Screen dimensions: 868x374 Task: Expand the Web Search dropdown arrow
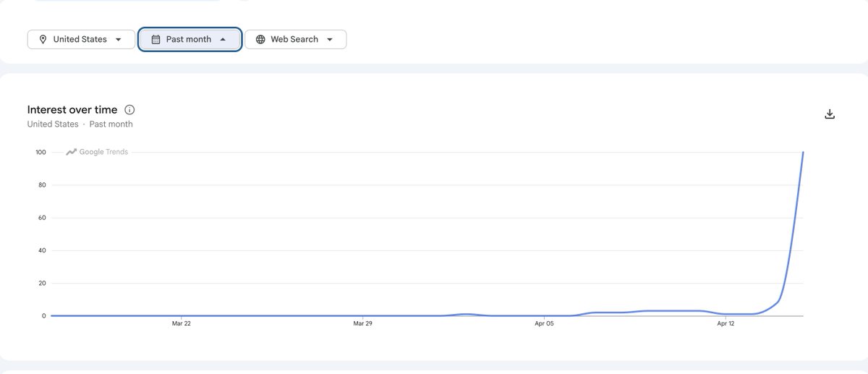(330, 40)
